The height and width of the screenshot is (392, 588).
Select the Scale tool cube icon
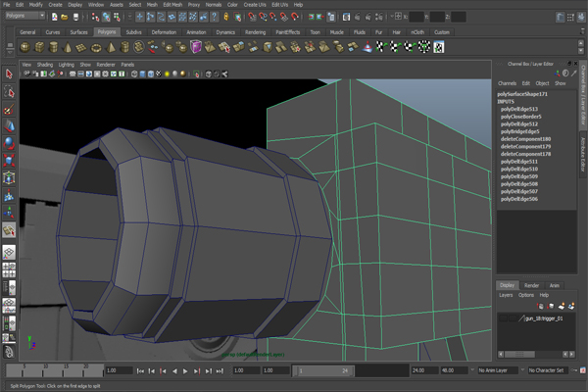click(x=9, y=160)
